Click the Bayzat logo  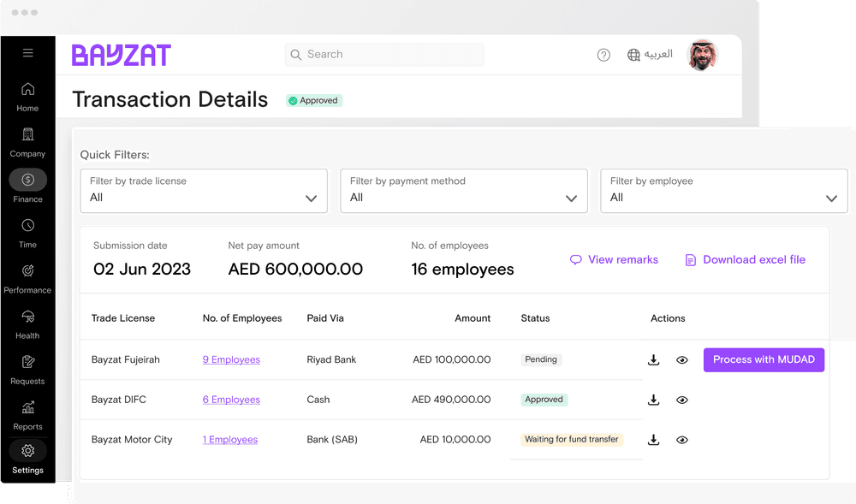click(x=122, y=55)
